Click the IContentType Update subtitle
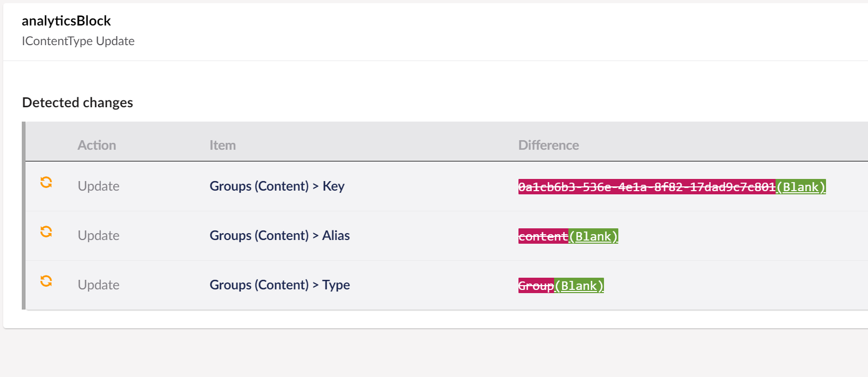868x377 pixels. pos(78,41)
